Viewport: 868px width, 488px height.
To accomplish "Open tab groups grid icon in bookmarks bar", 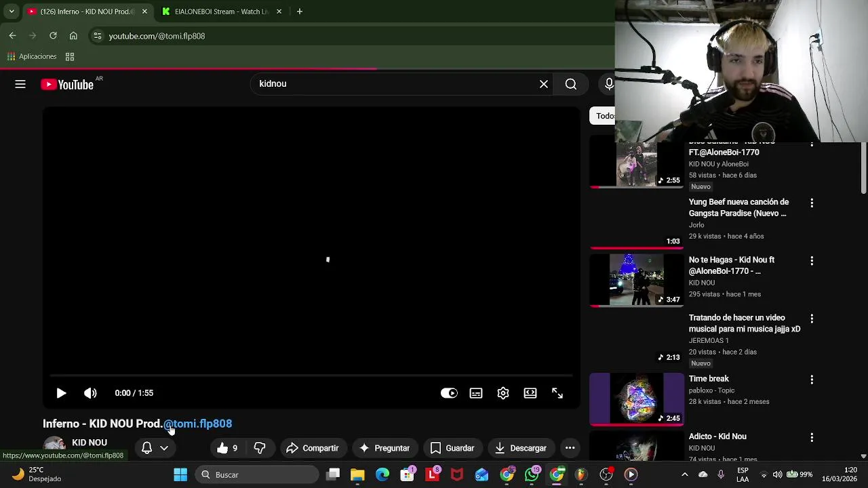I will (70, 56).
